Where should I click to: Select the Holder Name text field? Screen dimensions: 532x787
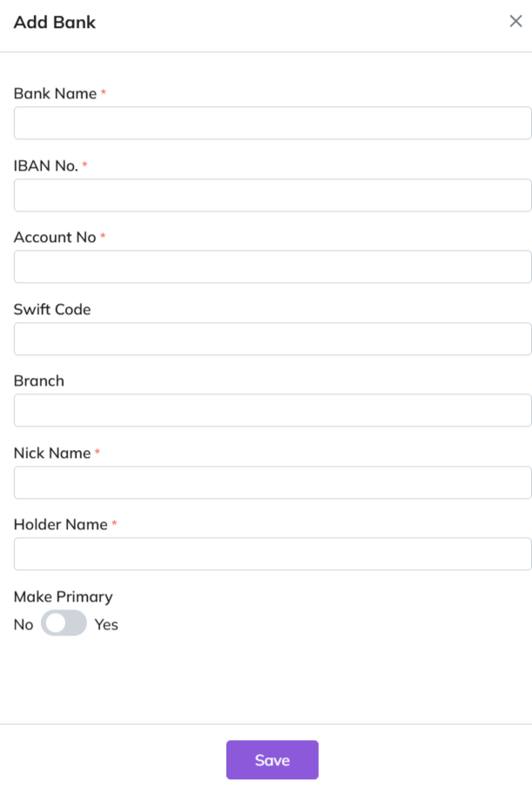pyautogui.click(x=273, y=555)
